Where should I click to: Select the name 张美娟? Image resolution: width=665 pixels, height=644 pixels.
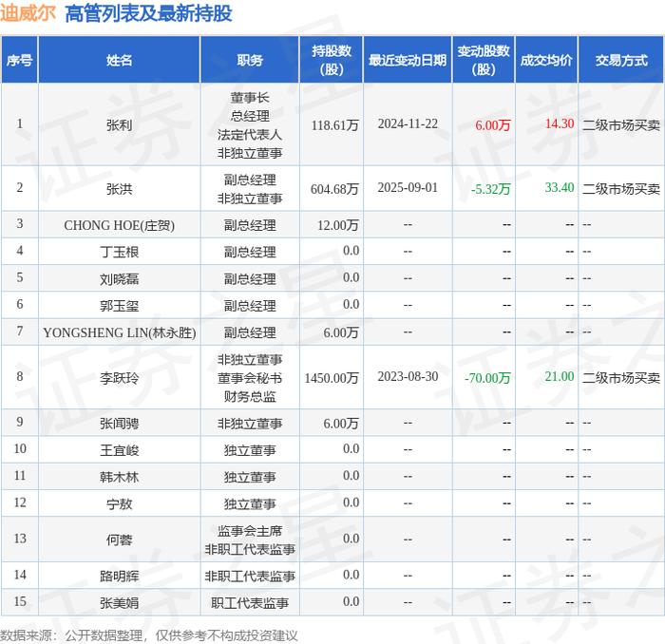(x=119, y=602)
